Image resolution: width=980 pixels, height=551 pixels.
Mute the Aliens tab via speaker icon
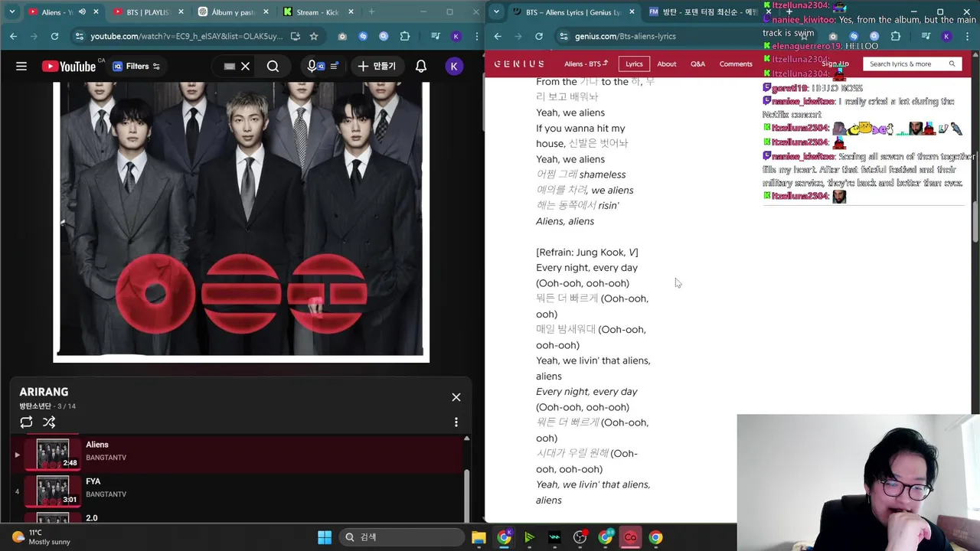[82, 12]
